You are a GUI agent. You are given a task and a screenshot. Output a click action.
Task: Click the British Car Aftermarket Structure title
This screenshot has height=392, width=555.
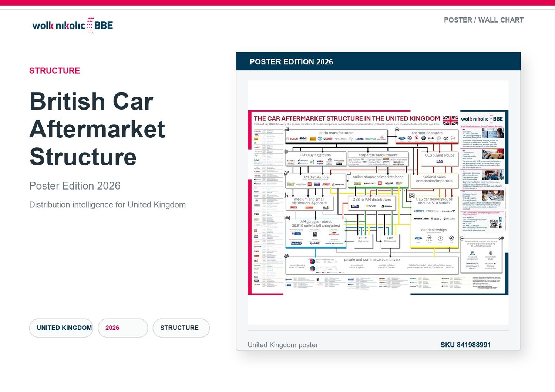(x=97, y=129)
